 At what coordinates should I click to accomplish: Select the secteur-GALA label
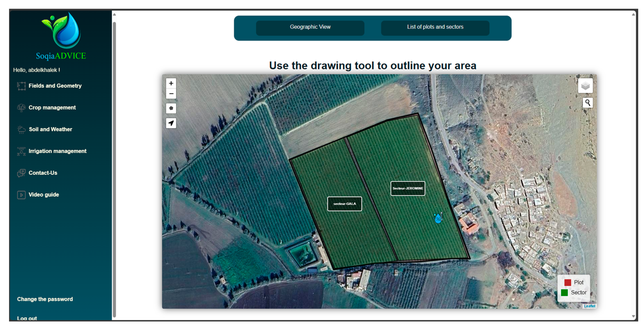pyautogui.click(x=344, y=204)
